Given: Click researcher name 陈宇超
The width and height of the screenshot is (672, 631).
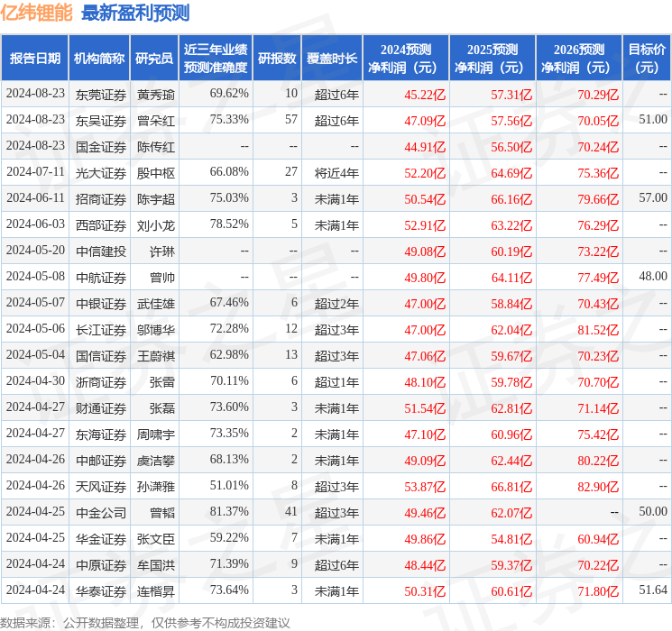Looking at the screenshot, I should tap(155, 199).
